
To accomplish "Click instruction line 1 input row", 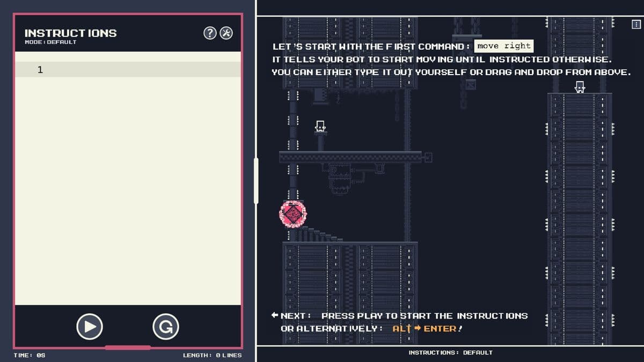I will [x=128, y=69].
